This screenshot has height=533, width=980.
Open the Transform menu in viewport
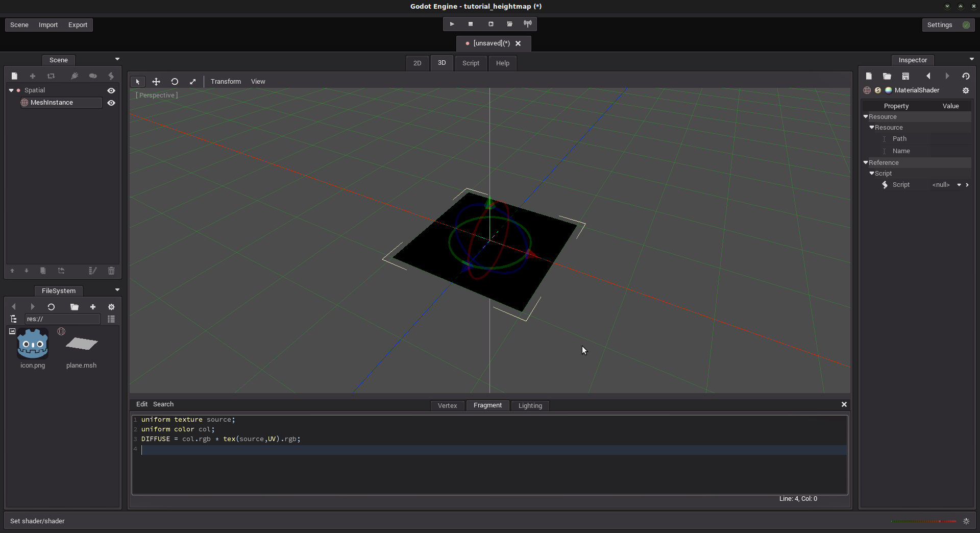(226, 82)
